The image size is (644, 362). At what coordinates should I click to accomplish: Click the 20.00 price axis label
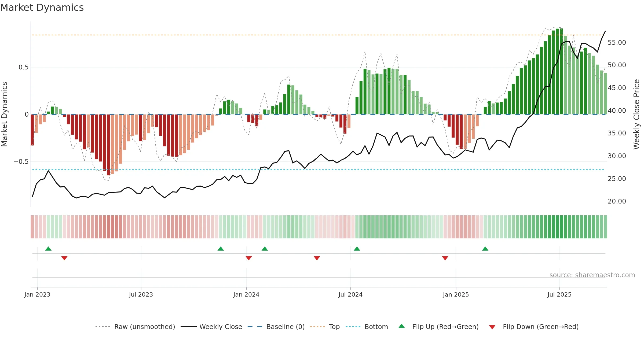(x=617, y=201)
